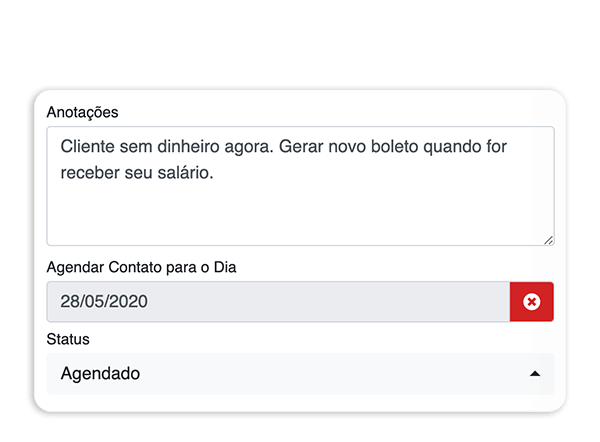Image resolution: width=600 pixels, height=442 pixels.
Task: Click 'Gerar' in the annotation text
Action: point(301,147)
